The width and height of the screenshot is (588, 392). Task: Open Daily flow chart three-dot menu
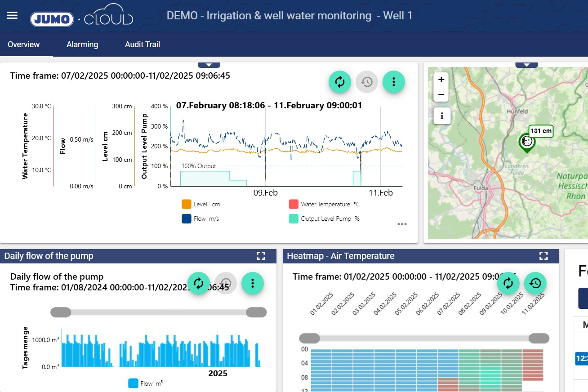pos(252,283)
